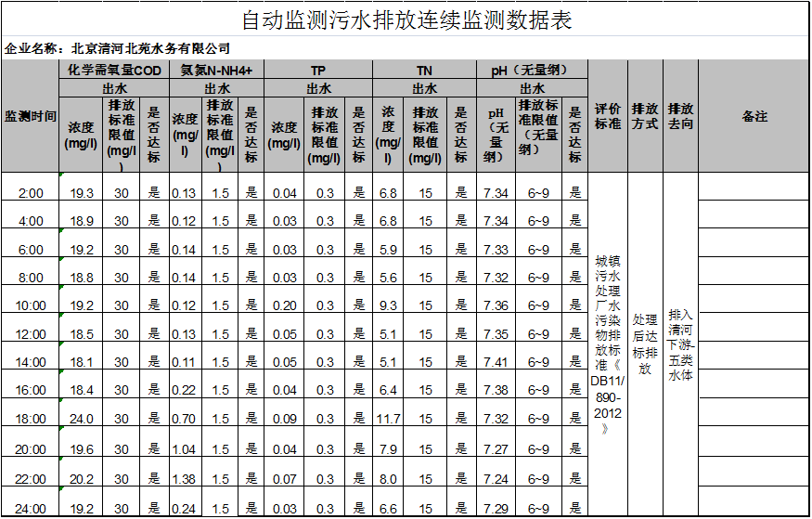Click the 12:00 time cell
Screen dimensions: 812x519
click(x=31, y=328)
